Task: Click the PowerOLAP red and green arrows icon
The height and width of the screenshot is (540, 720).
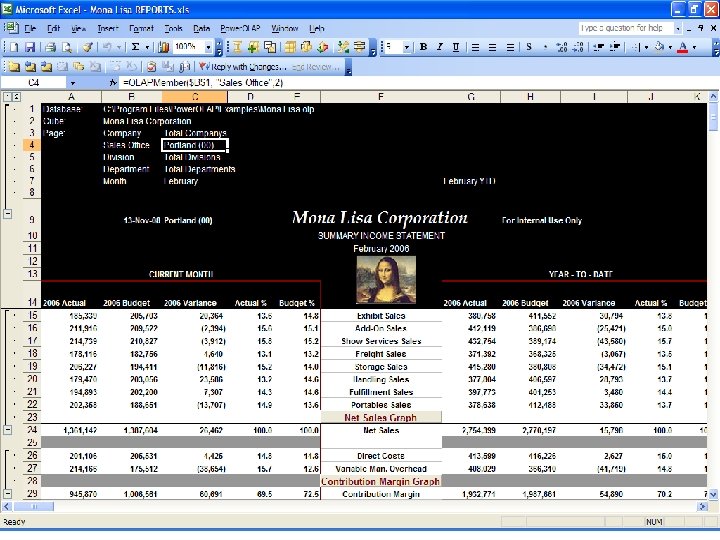Action: 323,47
